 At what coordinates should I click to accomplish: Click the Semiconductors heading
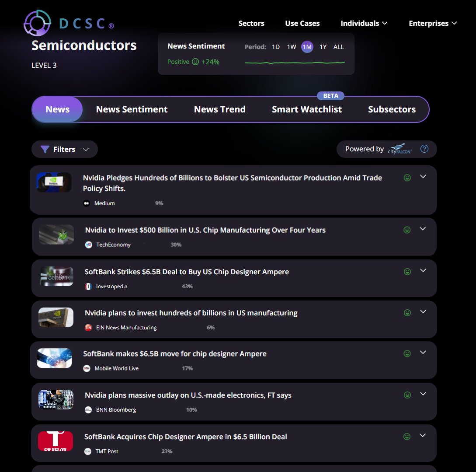(x=84, y=45)
